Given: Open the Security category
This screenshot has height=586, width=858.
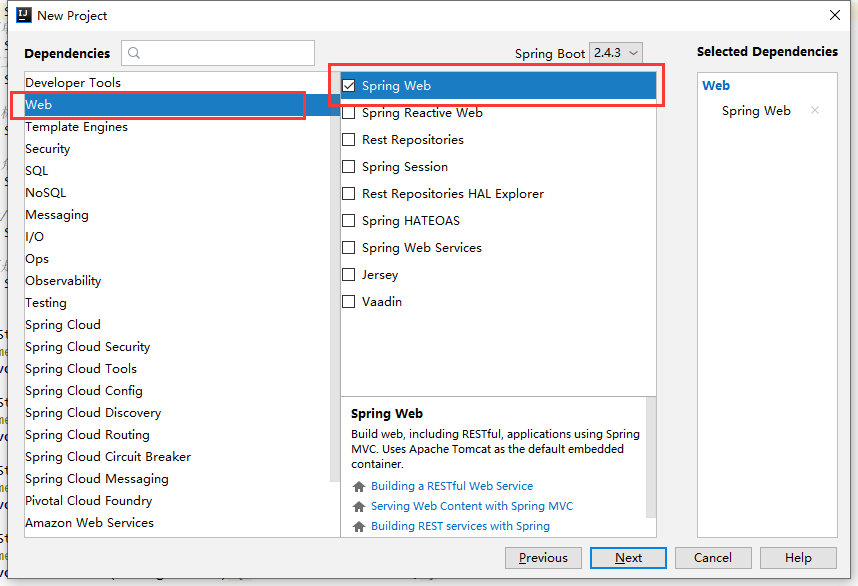Looking at the screenshot, I should click(177, 149).
